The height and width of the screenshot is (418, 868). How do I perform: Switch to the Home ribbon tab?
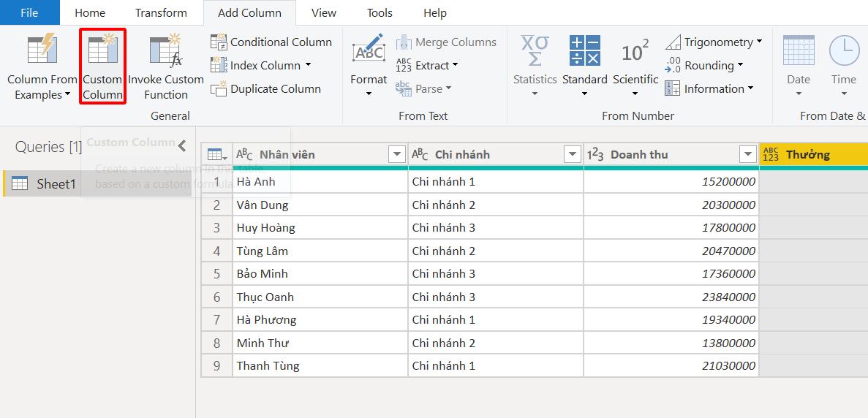pos(90,12)
